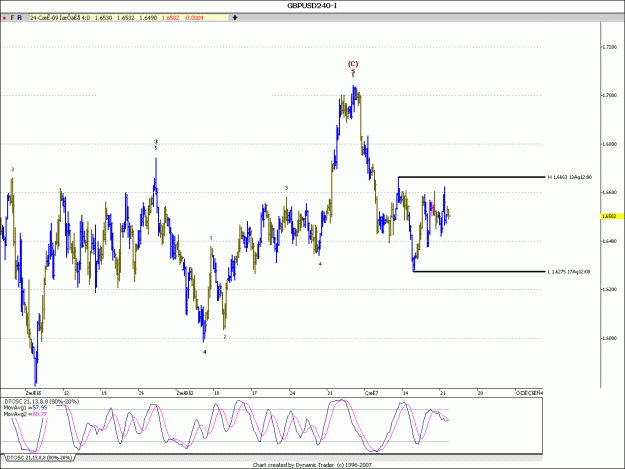
Task: Click the GBPUSD240-I chart title
Action: coord(312,6)
